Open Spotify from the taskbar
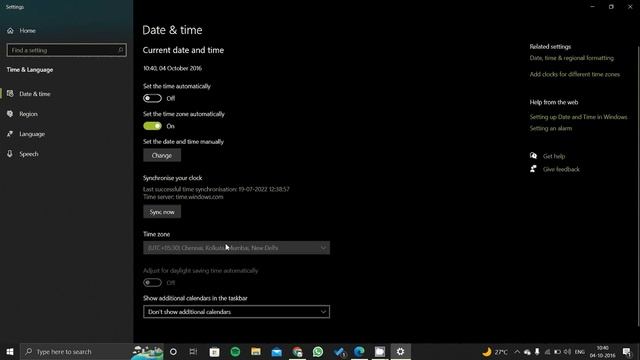This screenshot has width=640, height=360. click(x=235, y=351)
